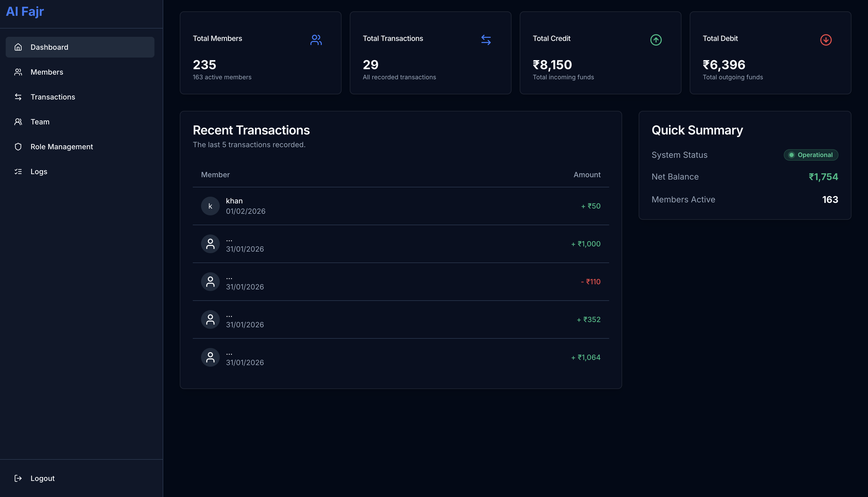Click the Transactions arrows icon in sidebar
868x497 pixels.
[18, 97]
